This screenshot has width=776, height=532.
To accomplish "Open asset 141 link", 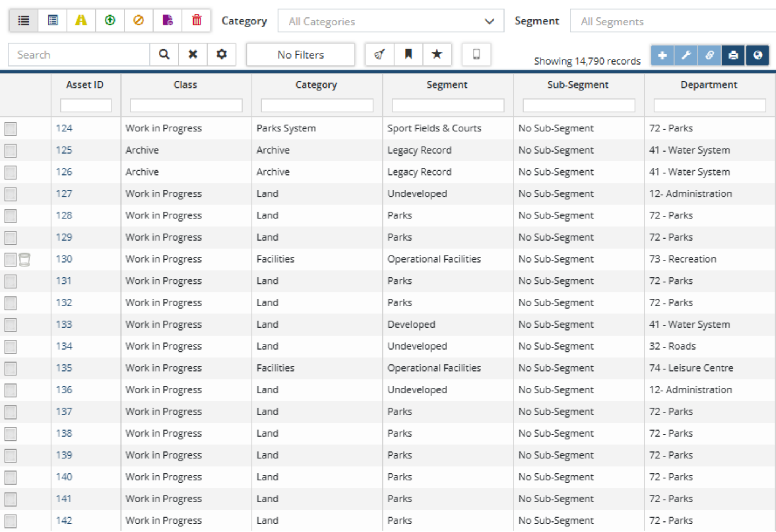I will [63, 499].
